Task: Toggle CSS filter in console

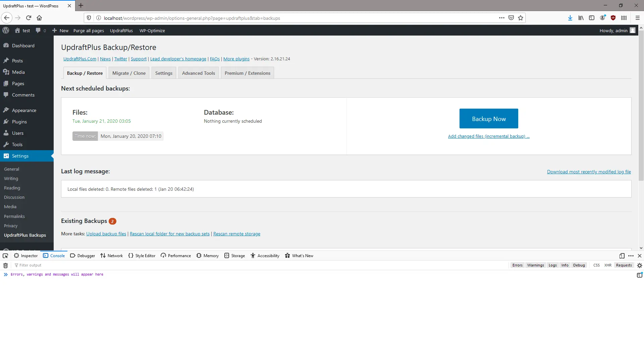Action: (597, 266)
